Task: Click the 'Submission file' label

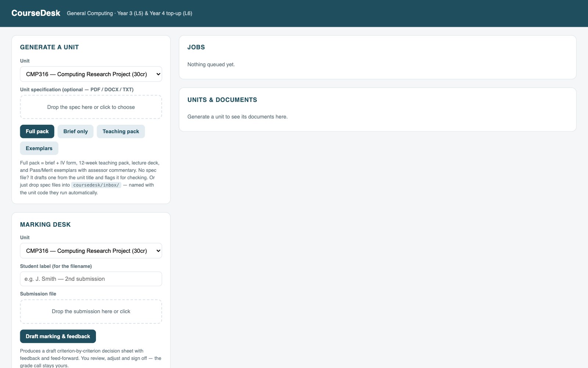Action: pos(38,294)
